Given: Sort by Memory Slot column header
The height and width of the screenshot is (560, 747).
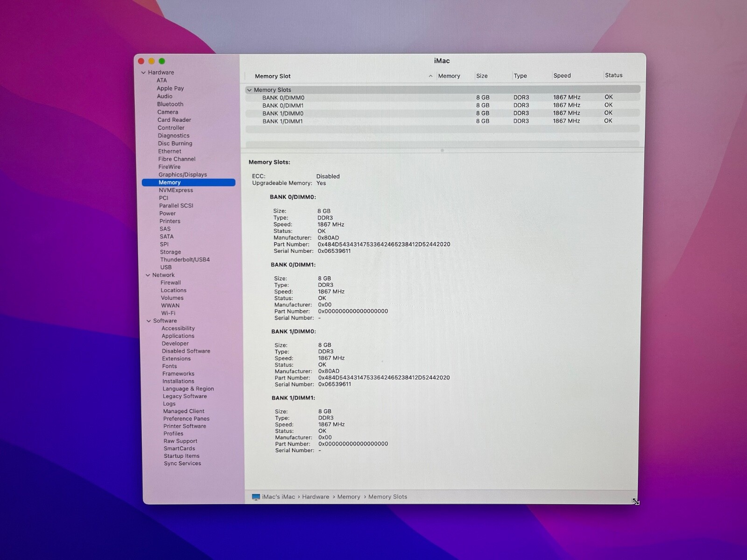Looking at the screenshot, I should 273,76.
